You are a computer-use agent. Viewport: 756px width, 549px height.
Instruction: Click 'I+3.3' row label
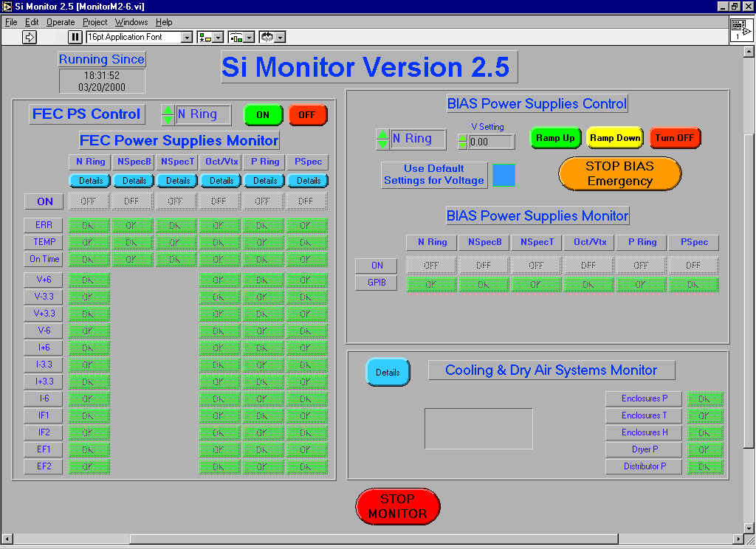[x=44, y=381]
